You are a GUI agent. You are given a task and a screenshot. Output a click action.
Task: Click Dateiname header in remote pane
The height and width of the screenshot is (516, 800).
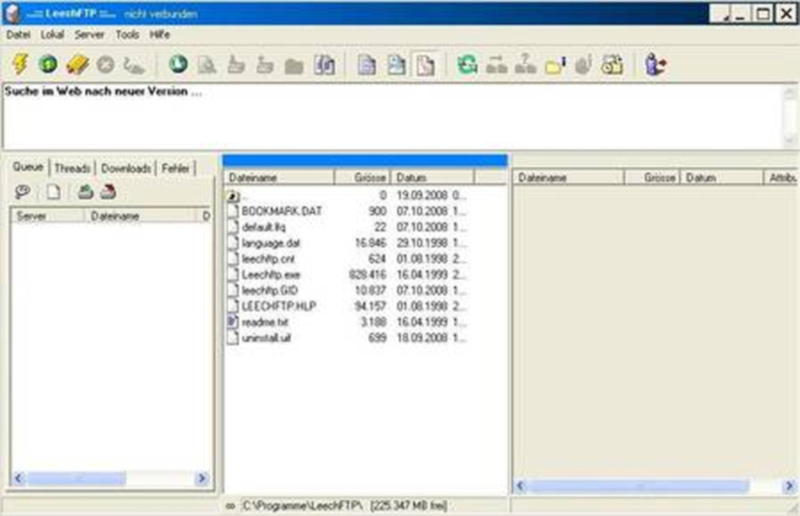tap(568, 178)
